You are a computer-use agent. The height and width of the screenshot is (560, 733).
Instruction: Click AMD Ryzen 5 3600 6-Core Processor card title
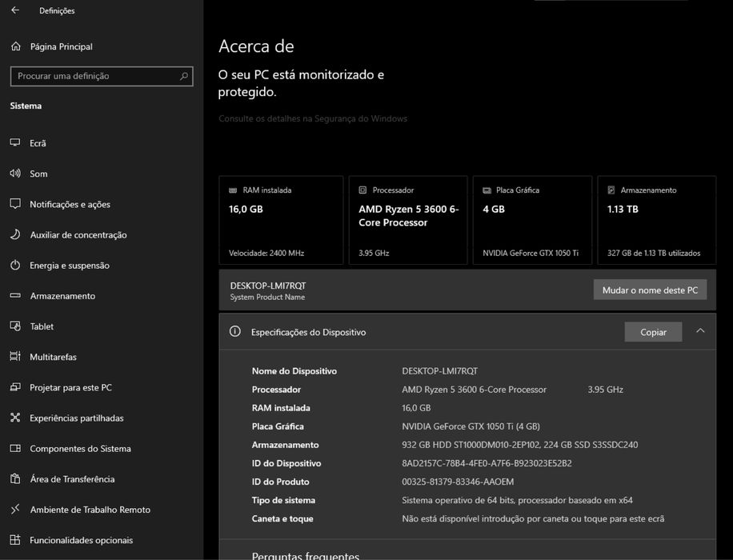(x=409, y=215)
